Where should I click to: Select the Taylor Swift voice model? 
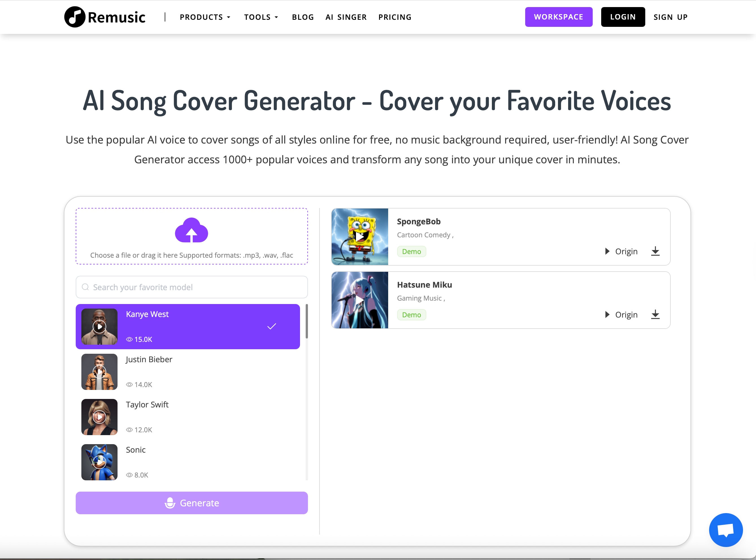[188, 417]
